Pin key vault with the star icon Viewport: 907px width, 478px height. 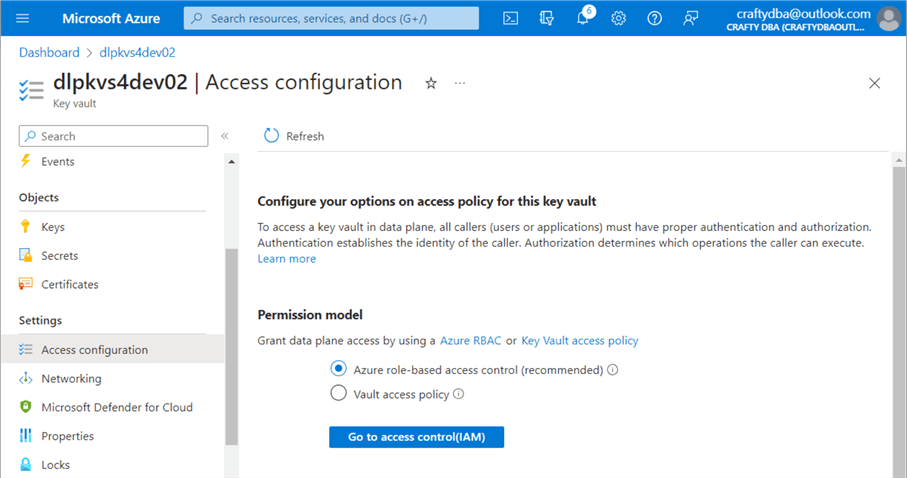tap(431, 83)
